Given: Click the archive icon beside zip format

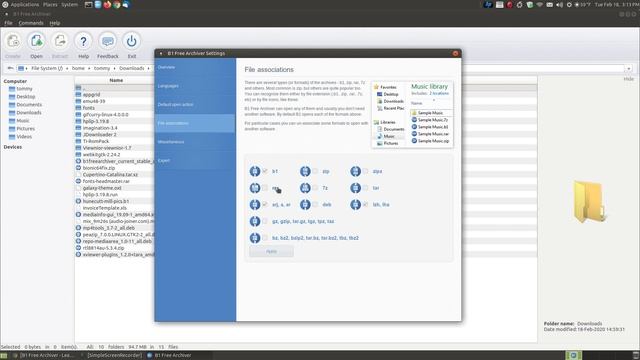Looking at the screenshot, I should tap(305, 171).
